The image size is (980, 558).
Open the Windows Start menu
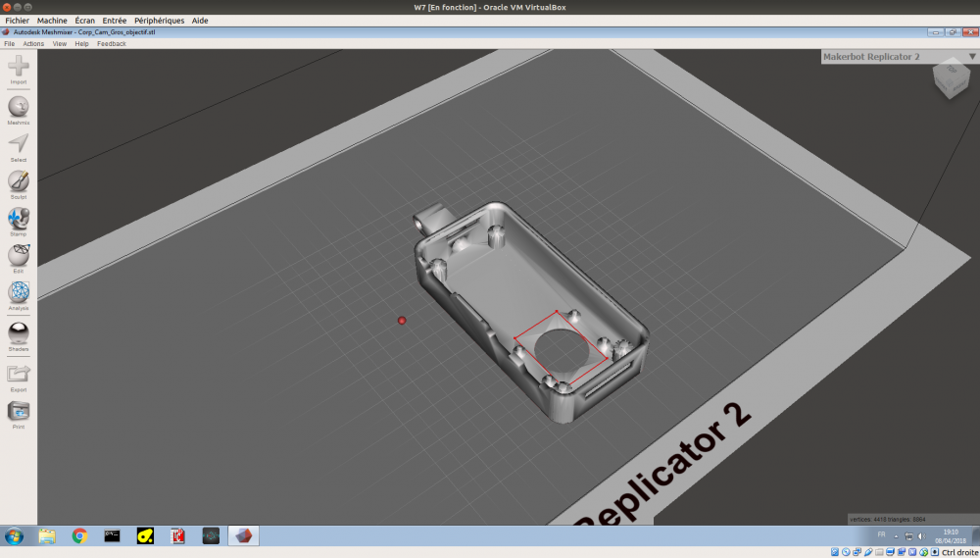pos(14,536)
